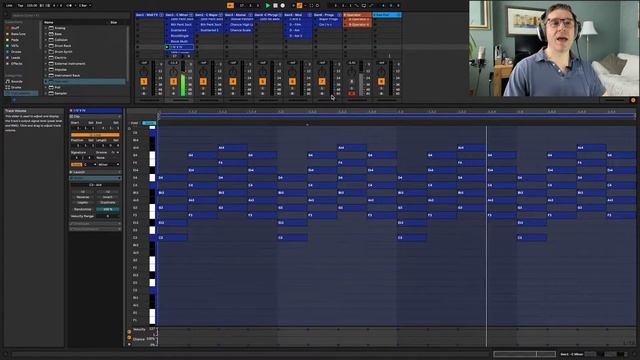Open the Drums category under Categories
Image resolution: width=640 pixels, height=360 pixels.
coord(16,87)
